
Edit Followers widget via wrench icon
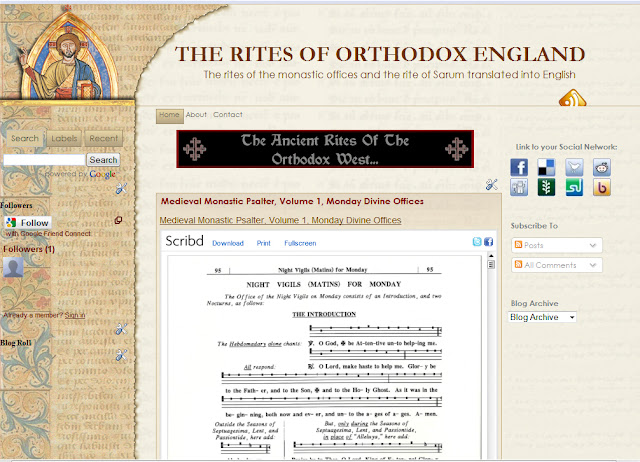point(121,329)
